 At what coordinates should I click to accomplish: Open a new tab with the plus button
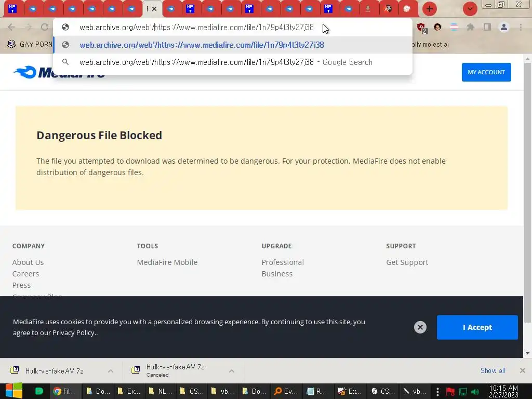(x=430, y=9)
